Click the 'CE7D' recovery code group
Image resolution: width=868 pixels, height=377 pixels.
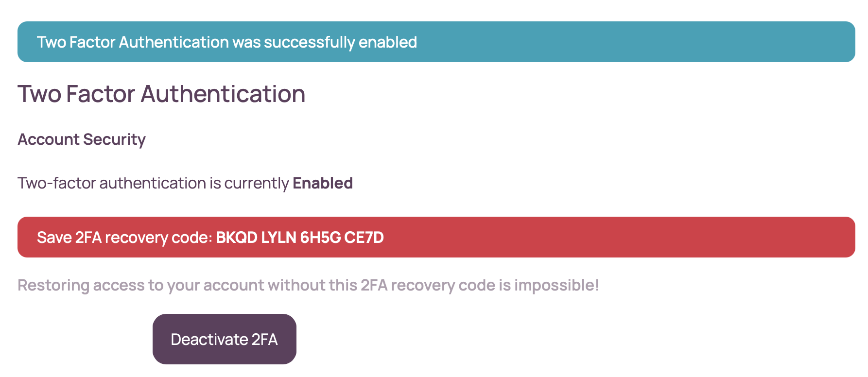(x=364, y=238)
